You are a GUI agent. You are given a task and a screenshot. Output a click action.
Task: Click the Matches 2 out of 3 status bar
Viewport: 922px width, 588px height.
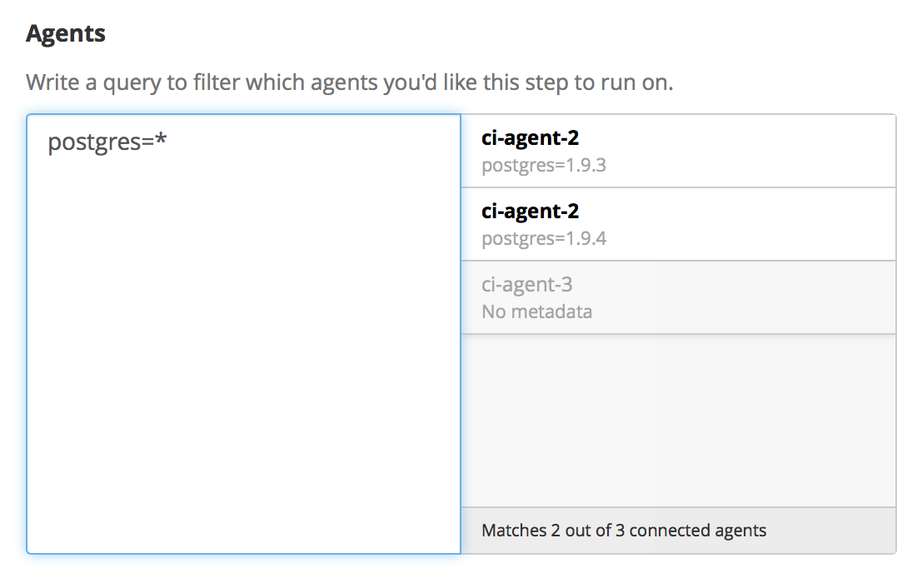(x=679, y=530)
